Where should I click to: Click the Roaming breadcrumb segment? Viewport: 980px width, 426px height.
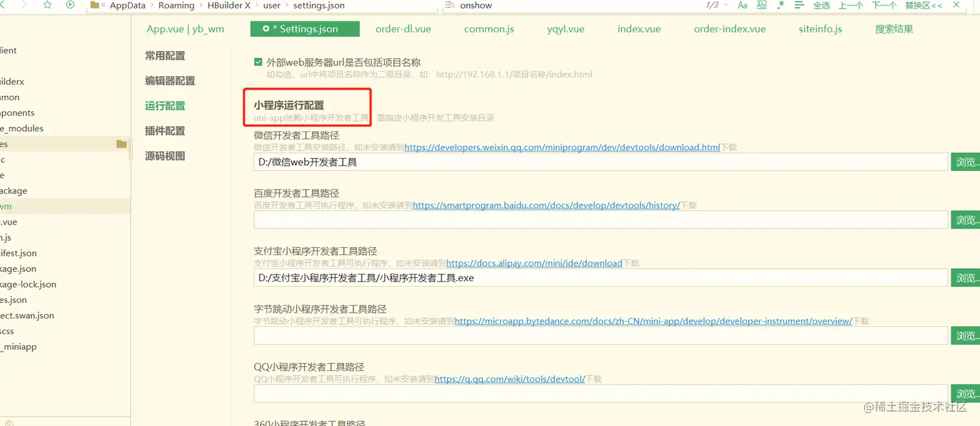coord(176,5)
